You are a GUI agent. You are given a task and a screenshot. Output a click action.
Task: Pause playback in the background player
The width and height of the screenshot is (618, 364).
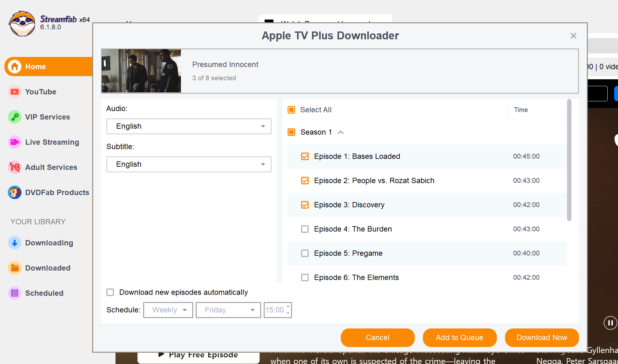point(610,323)
